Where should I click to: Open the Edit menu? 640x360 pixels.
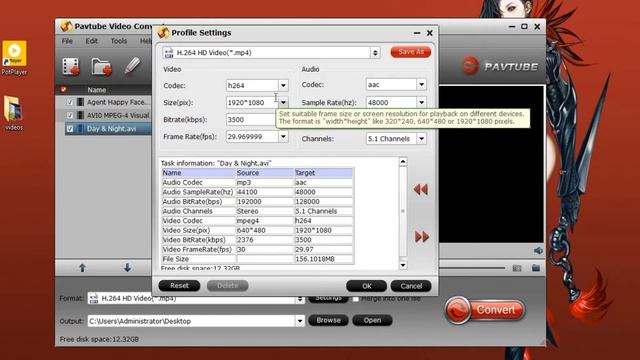(x=91, y=41)
